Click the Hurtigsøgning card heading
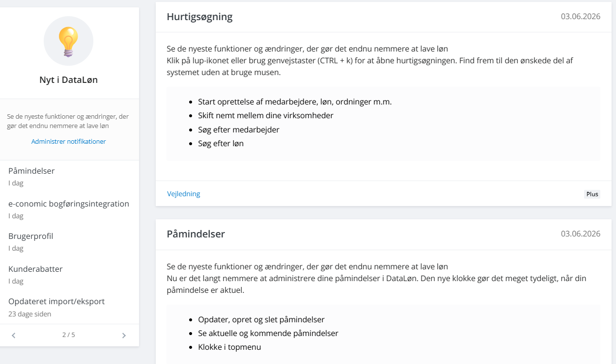616x364 pixels. click(199, 17)
